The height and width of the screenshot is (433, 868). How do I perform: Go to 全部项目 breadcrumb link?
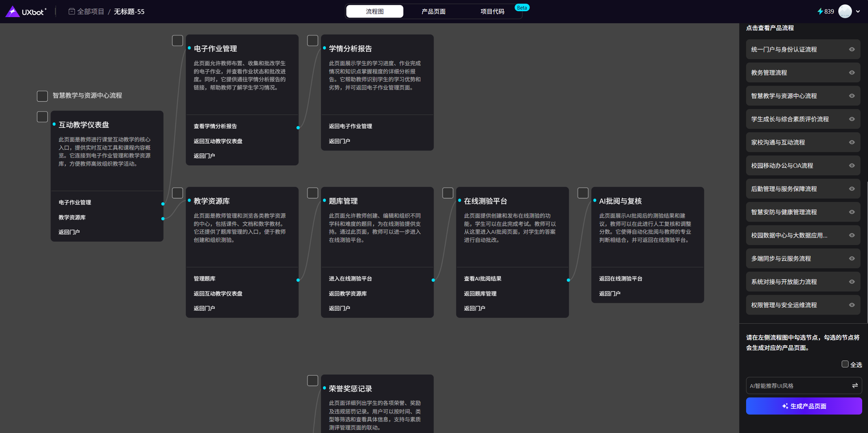90,12
